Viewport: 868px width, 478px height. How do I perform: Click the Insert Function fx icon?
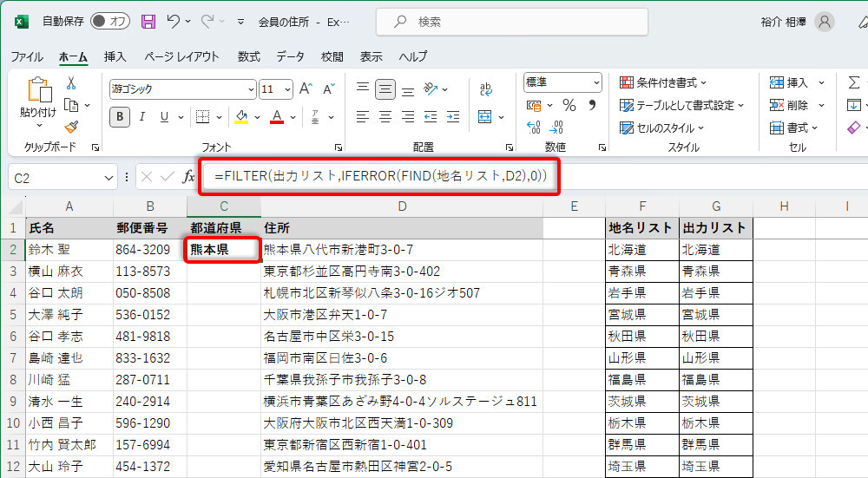tap(188, 177)
